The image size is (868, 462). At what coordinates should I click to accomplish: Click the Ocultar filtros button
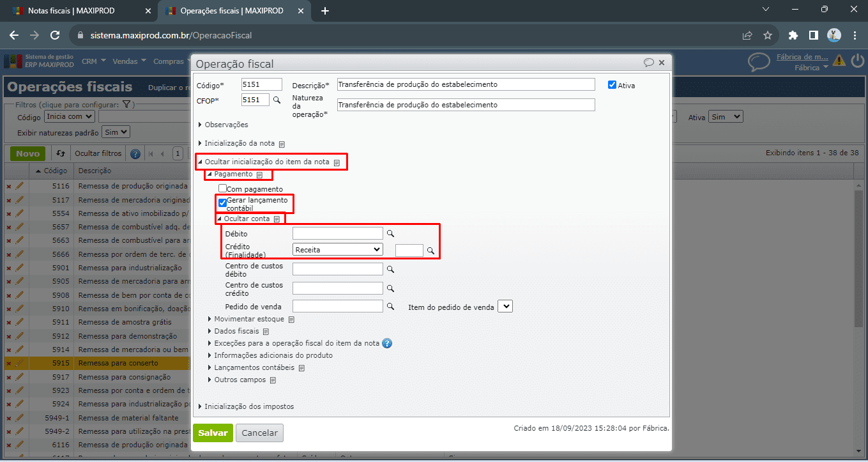pos(98,153)
